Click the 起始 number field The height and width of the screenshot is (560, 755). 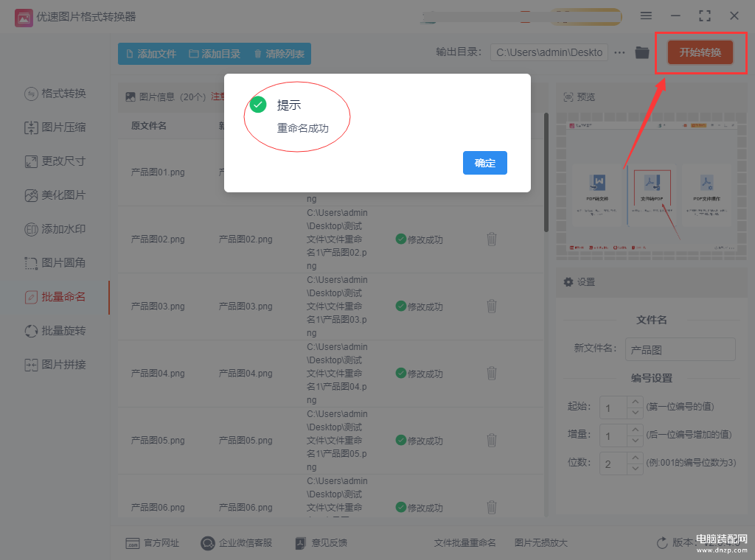tap(613, 407)
